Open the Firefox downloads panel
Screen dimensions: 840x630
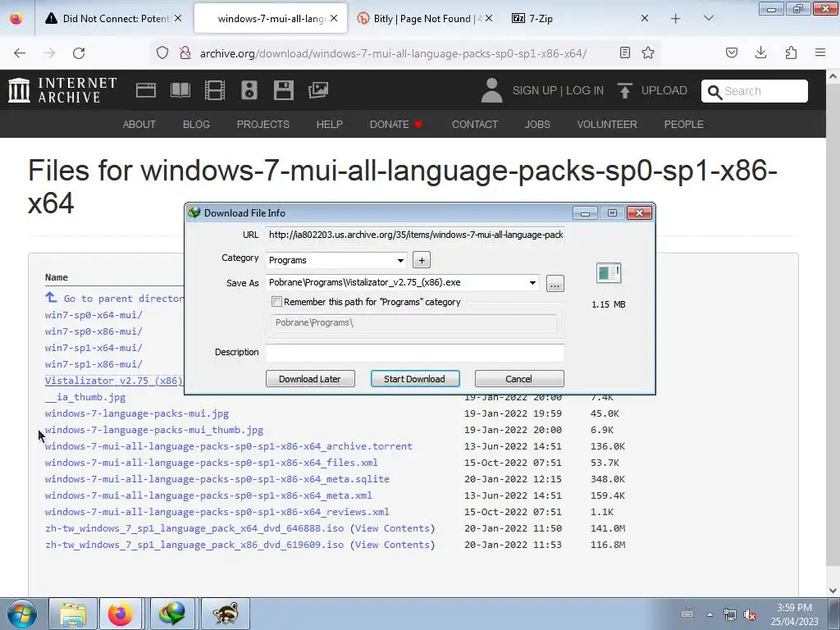pyautogui.click(x=760, y=52)
